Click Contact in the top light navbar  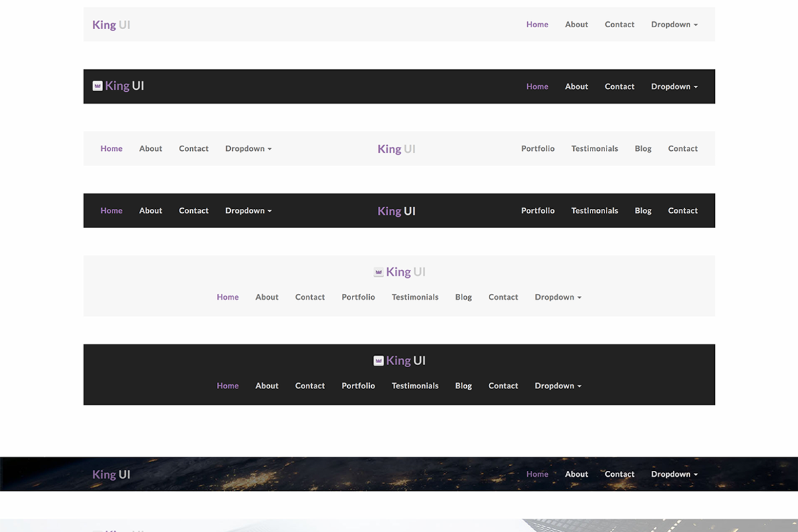pyautogui.click(x=619, y=24)
